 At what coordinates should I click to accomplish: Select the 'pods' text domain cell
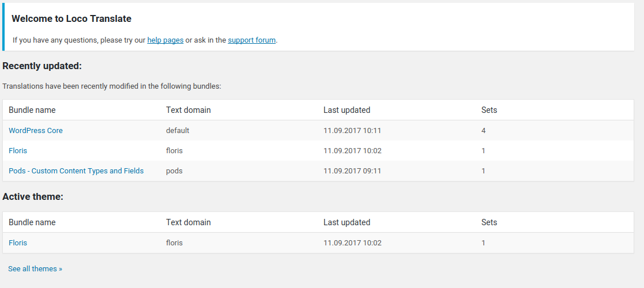(174, 170)
